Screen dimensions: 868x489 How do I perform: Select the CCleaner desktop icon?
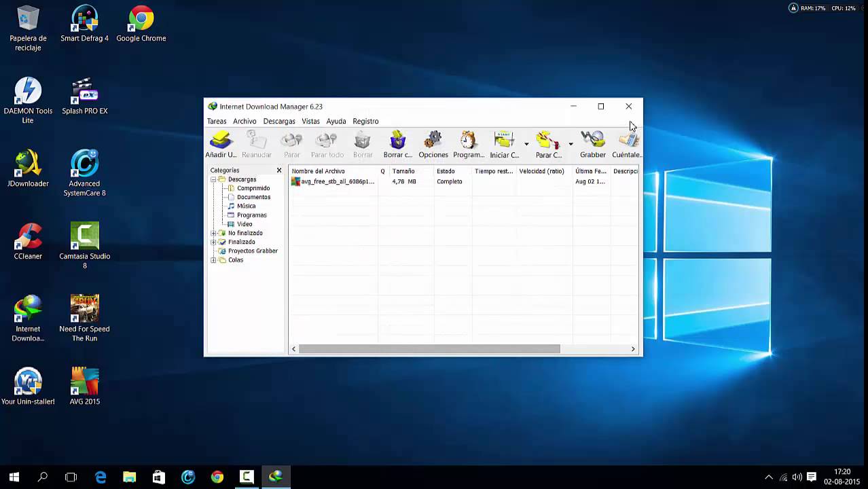28,242
